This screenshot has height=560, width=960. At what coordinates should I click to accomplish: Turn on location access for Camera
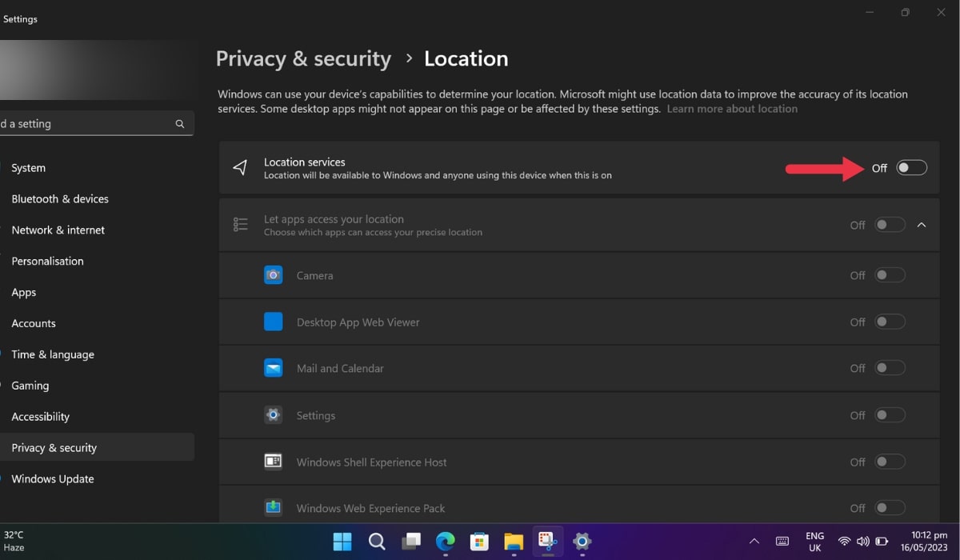(x=890, y=274)
